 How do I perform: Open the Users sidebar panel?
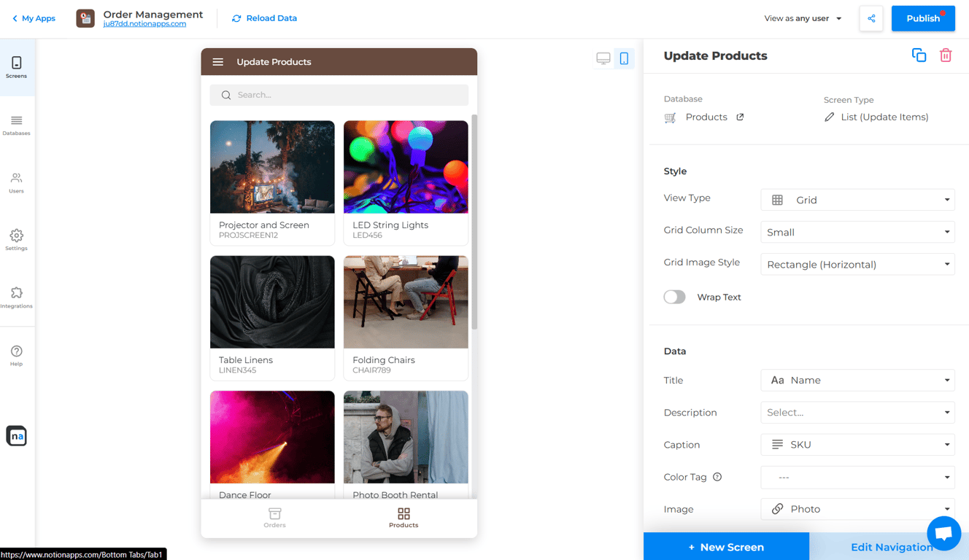(x=17, y=182)
